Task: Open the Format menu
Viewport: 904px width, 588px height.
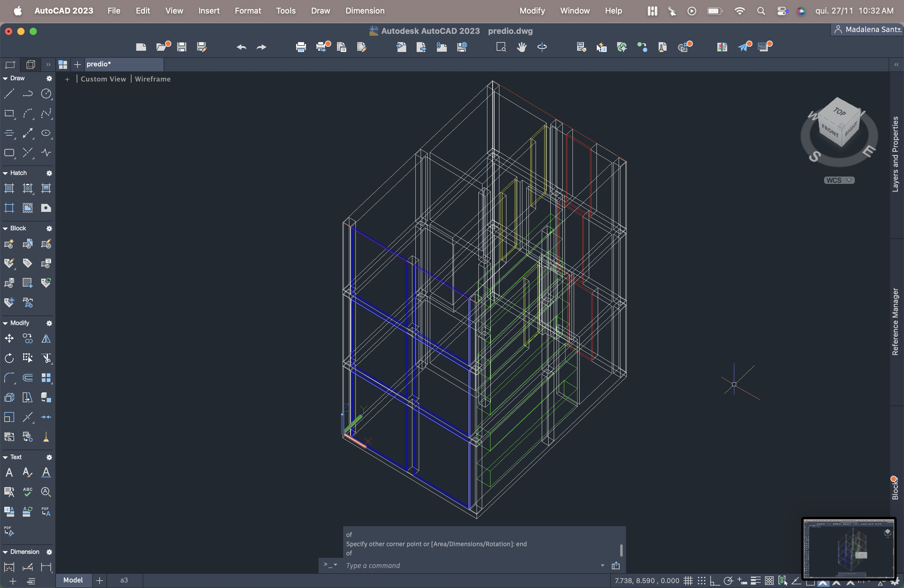Action: (x=248, y=11)
